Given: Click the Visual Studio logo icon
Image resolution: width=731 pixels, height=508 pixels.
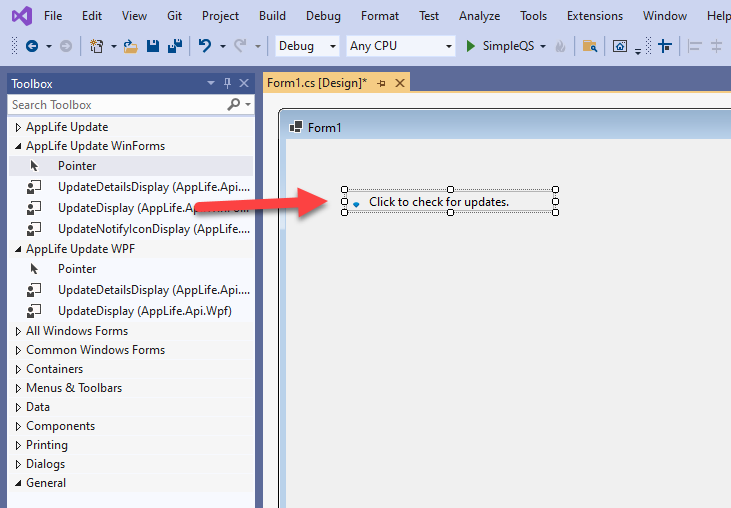Looking at the screenshot, I should pyautogui.click(x=22, y=16).
